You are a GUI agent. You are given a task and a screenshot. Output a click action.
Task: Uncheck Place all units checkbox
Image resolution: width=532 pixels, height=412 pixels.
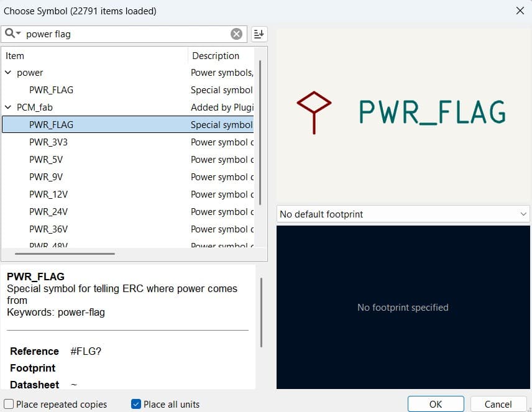point(135,404)
